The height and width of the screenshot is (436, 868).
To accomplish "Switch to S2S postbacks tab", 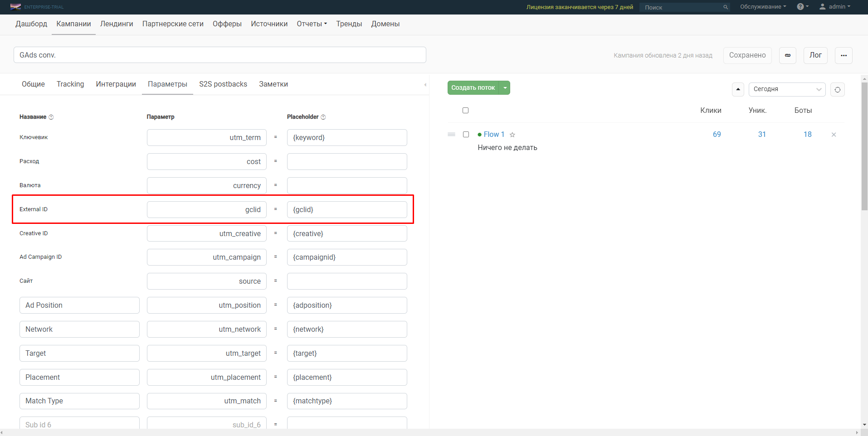I will [223, 84].
